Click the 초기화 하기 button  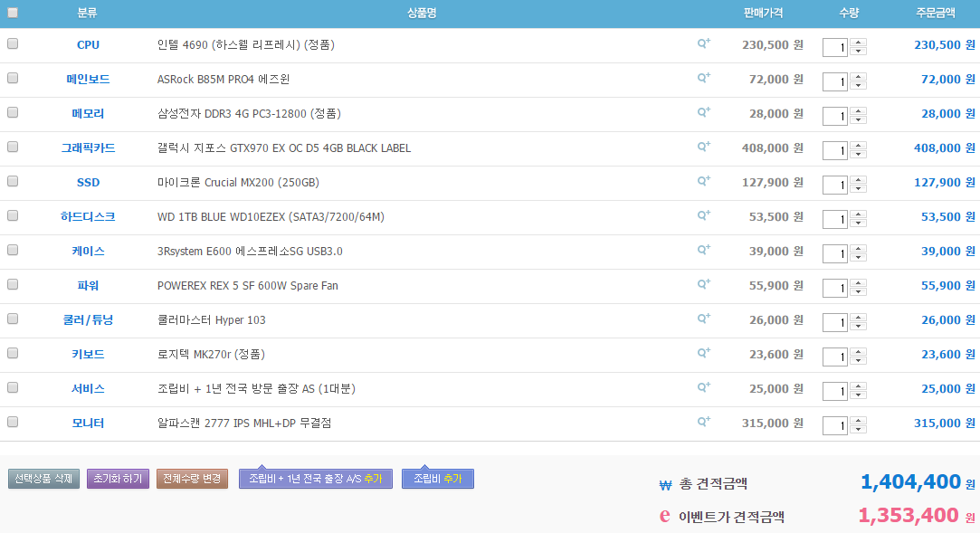pyautogui.click(x=119, y=479)
